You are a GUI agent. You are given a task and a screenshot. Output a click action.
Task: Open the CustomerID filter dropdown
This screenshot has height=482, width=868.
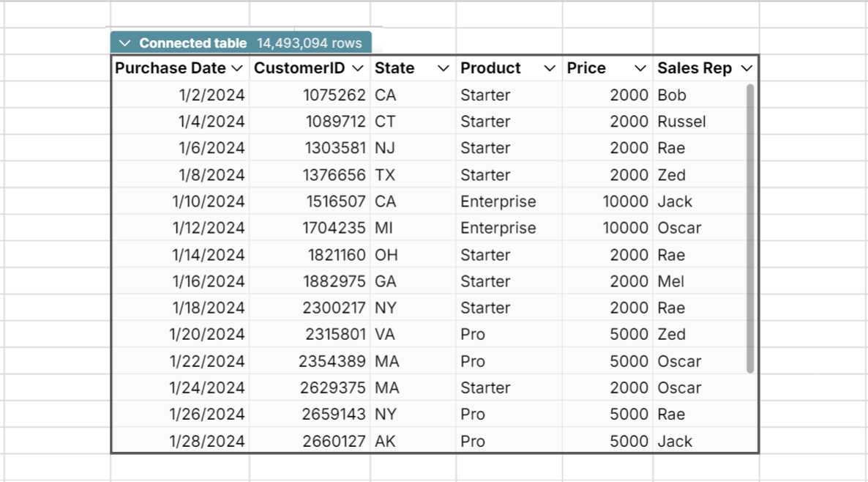tap(357, 67)
